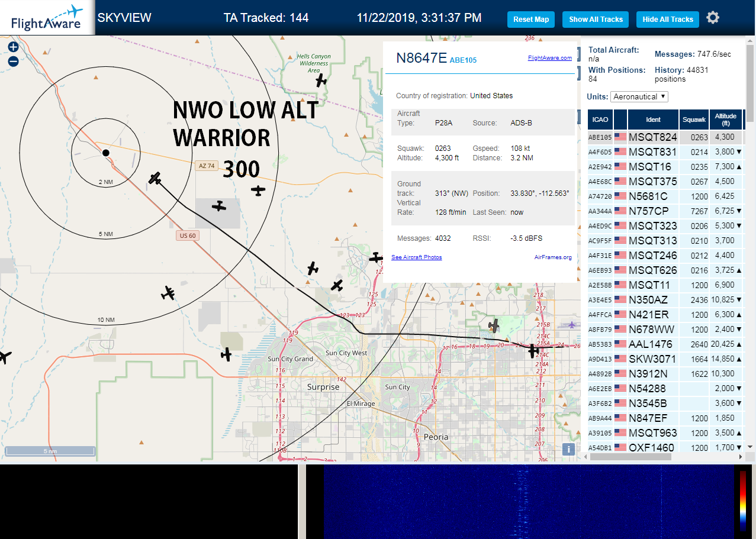Select the N54288 row

(665, 388)
